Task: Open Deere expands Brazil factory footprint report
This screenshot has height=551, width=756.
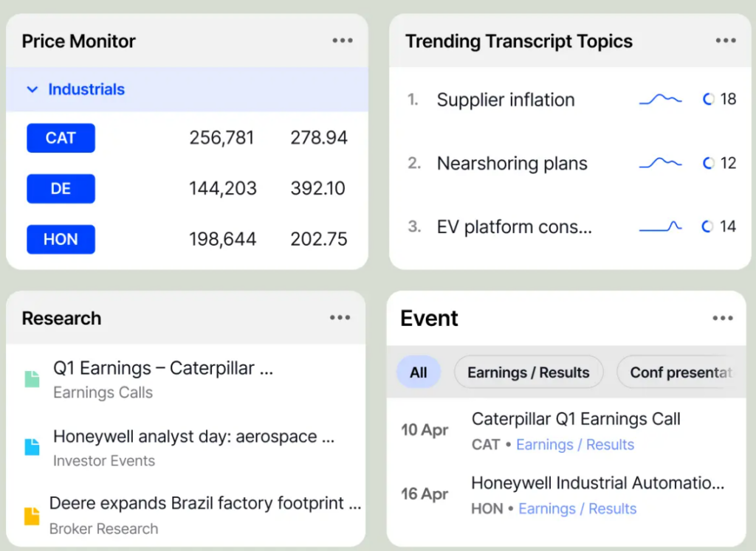Action: point(205,503)
